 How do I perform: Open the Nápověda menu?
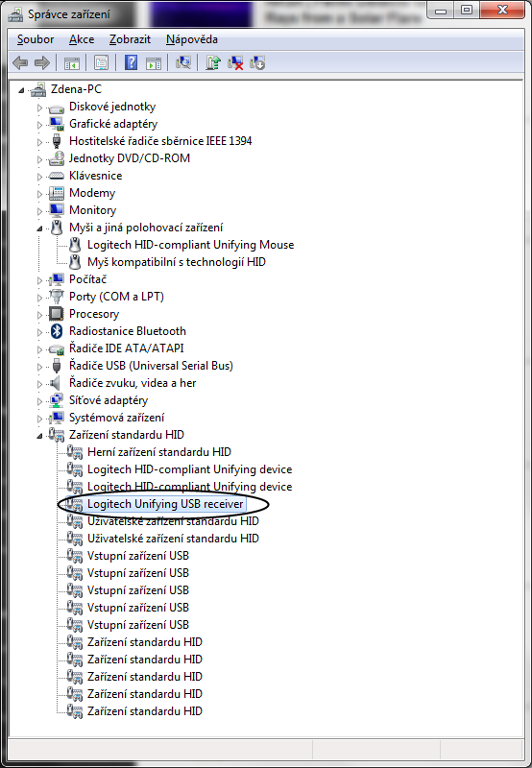point(191,39)
